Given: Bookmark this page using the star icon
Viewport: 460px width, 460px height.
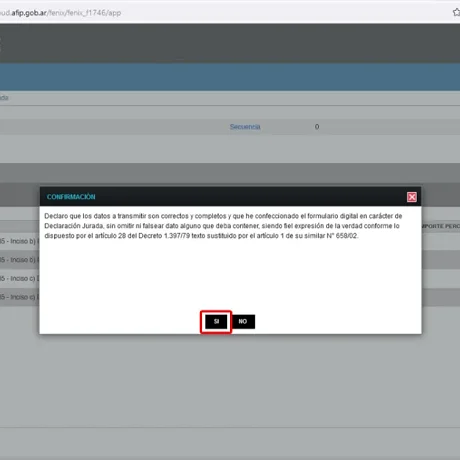Looking at the screenshot, I should [x=456, y=12].
